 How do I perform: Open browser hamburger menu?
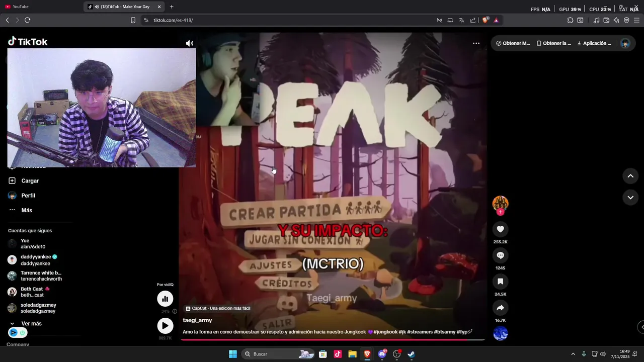(x=636, y=20)
